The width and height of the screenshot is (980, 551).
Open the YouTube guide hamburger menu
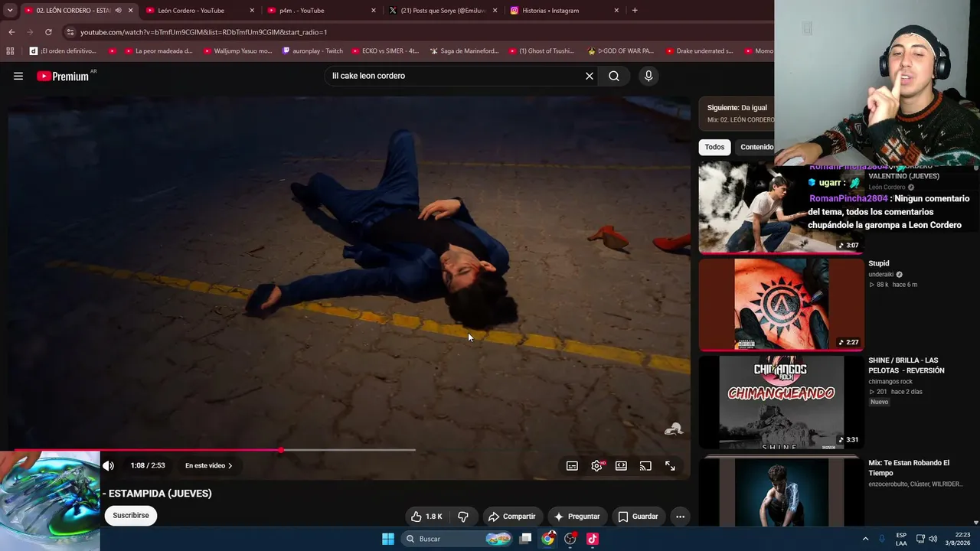coord(18,76)
